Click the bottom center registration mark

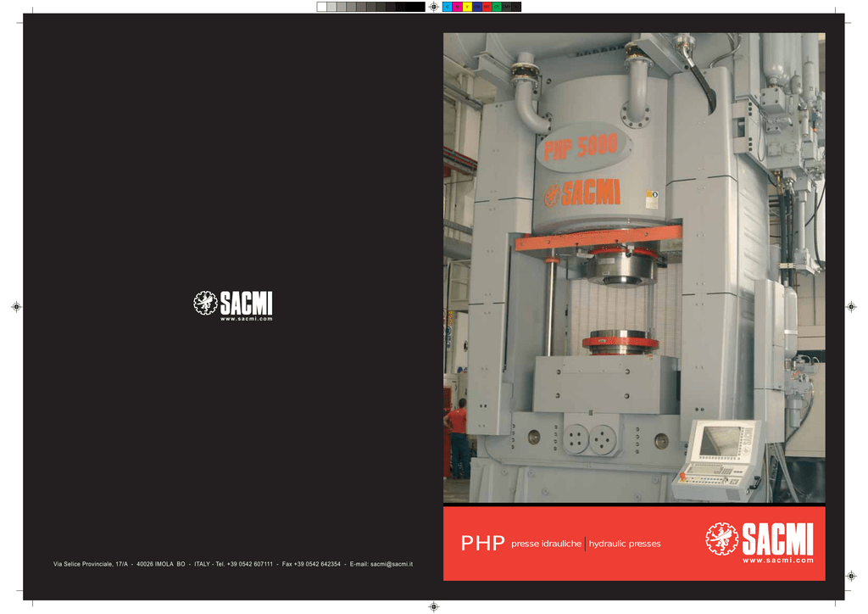click(x=434, y=607)
